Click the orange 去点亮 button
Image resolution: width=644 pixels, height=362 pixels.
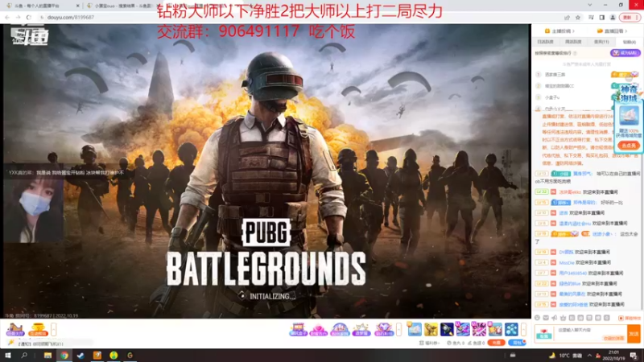(629, 146)
